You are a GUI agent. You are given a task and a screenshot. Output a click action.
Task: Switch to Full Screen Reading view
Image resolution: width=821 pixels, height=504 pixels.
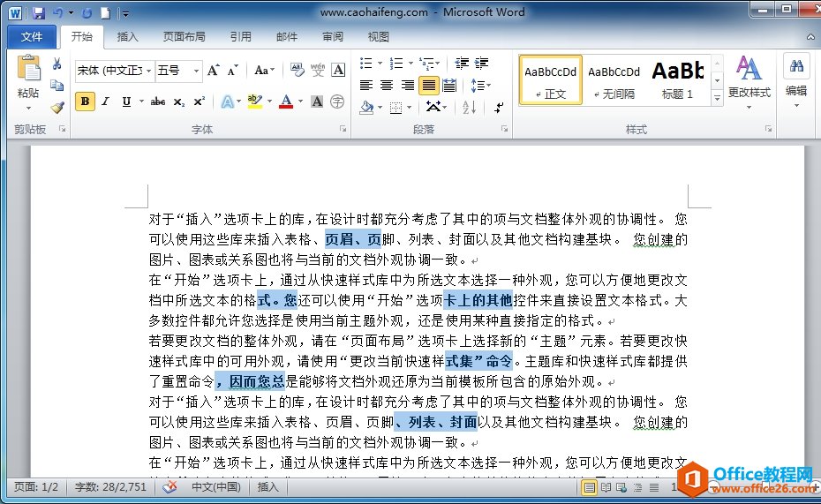pyautogui.click(x=606, y=488)
